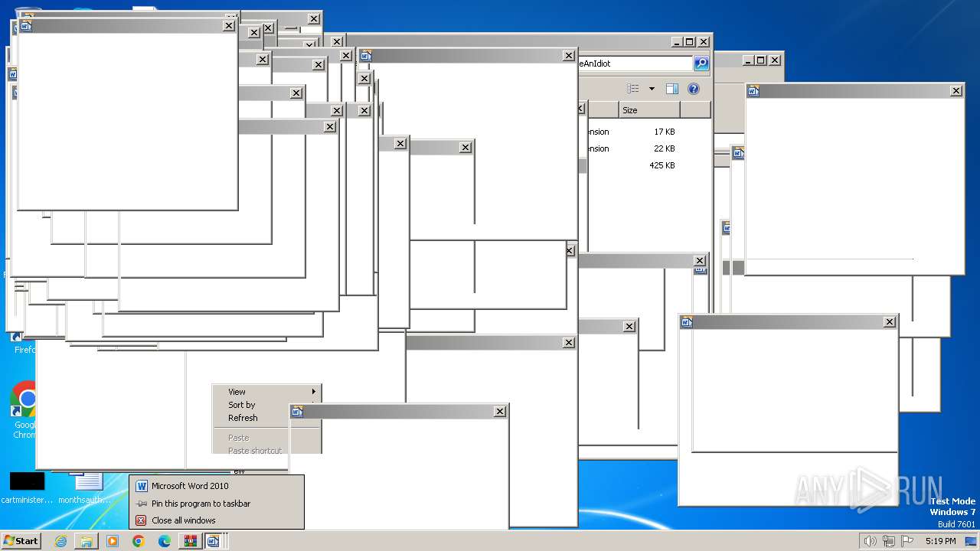Select the Google Chrome desktop shortcut
This screenshot has width=980, height=551.
tap(25, 410)
